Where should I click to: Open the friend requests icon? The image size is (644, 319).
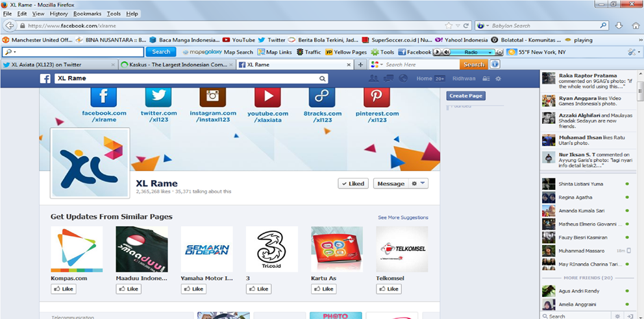(x=374, y=78)
